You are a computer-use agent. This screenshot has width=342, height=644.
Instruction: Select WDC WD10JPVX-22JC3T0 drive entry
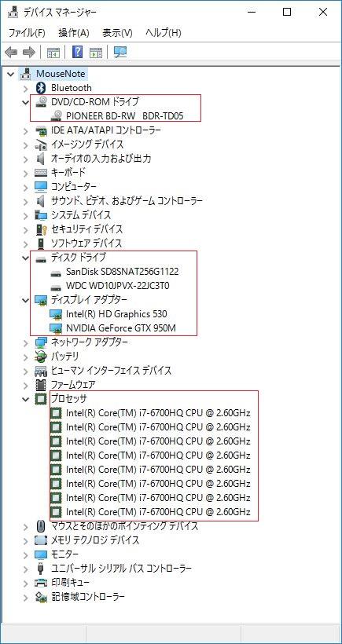click(118, 285)
